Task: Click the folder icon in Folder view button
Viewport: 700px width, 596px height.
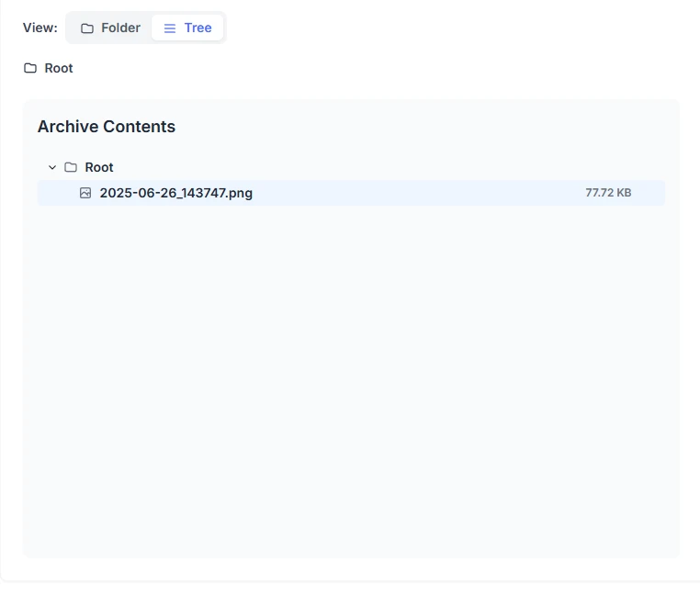Action: pos(87,28)
